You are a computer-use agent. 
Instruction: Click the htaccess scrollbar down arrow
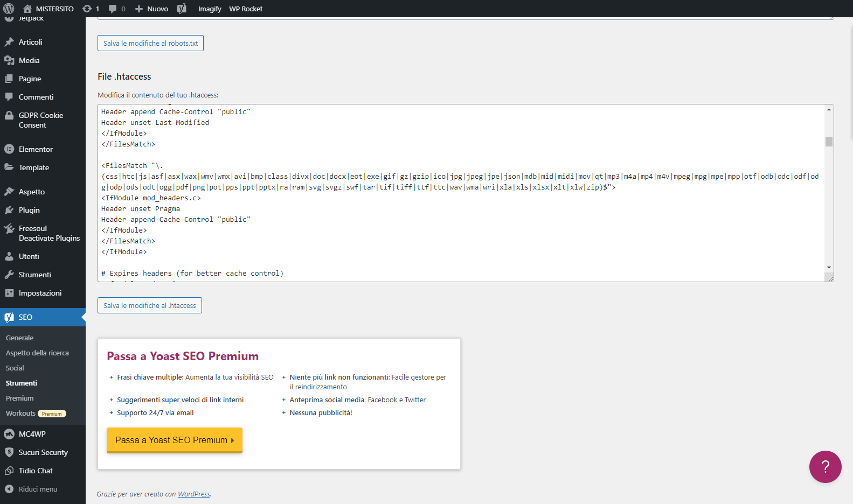tap(829, 268)
